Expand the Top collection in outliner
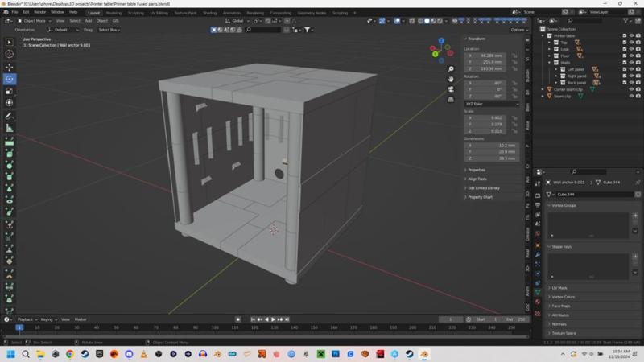644x362 pixels. [x=550, y=43]
